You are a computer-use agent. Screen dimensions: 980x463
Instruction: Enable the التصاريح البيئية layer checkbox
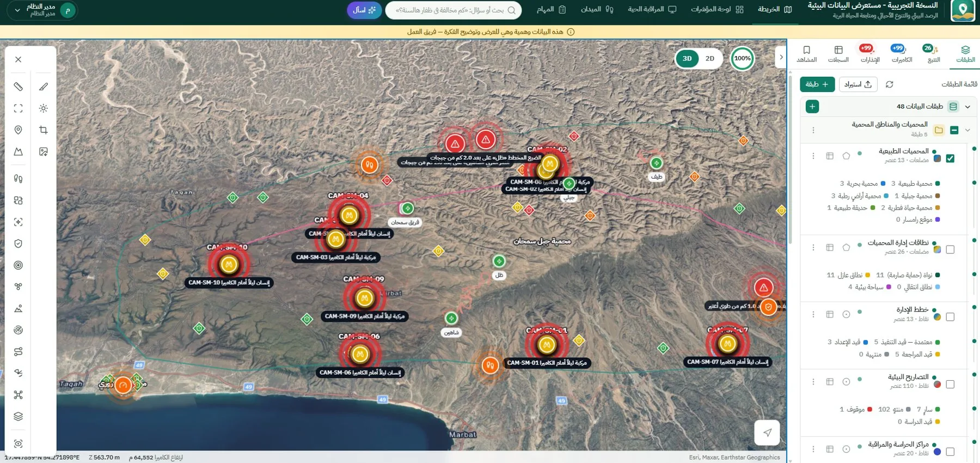pyautogui.click(x=950, y=385)
